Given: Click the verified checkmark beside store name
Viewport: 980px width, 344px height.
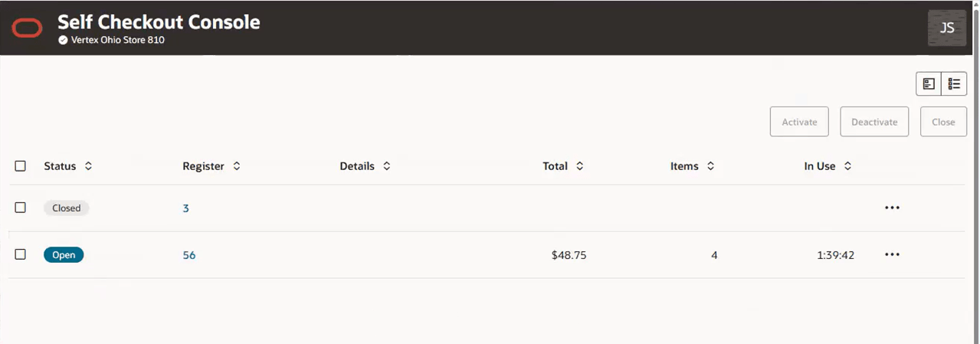Looking at the screenshot, I should point(63,40).
